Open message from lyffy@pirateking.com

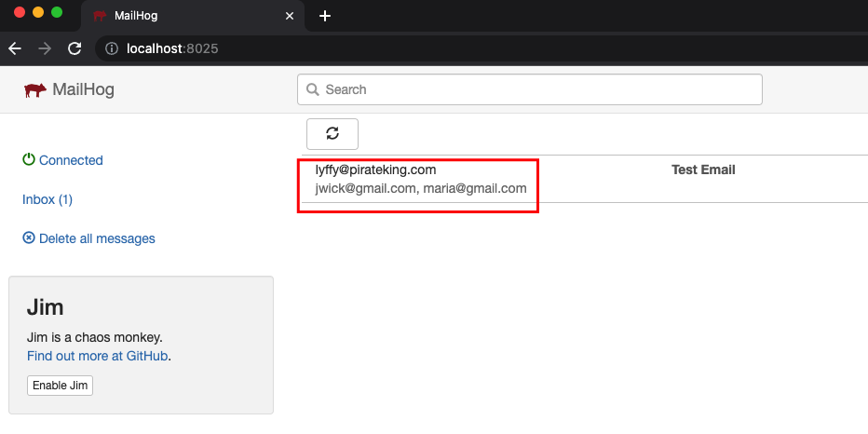pyautogui.click(x=376, y=170)
